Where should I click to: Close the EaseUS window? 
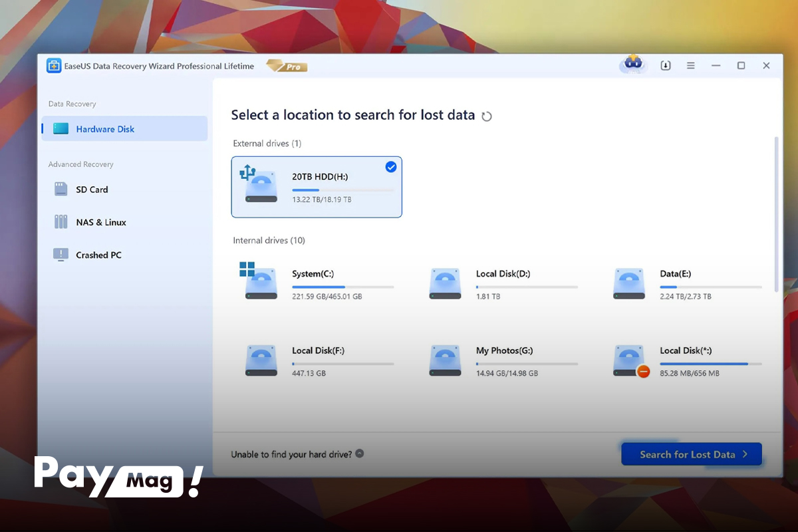coord(766,66)
